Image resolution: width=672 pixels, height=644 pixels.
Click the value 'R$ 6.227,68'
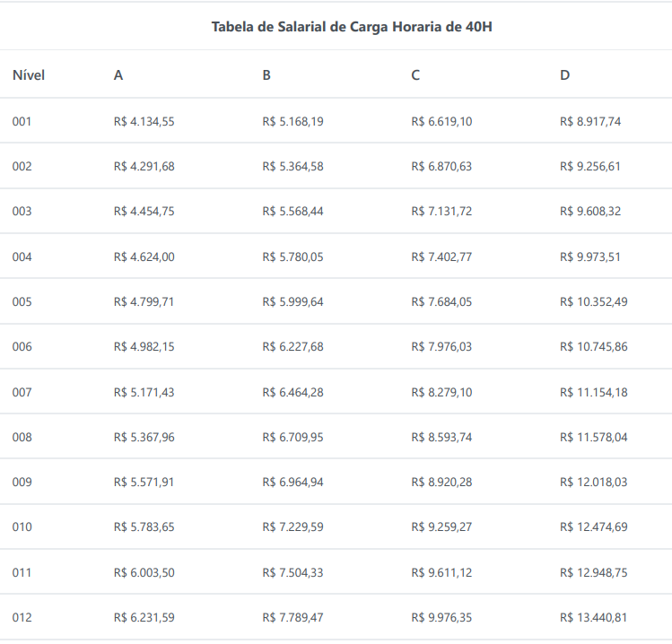click(x=292, y=346)
